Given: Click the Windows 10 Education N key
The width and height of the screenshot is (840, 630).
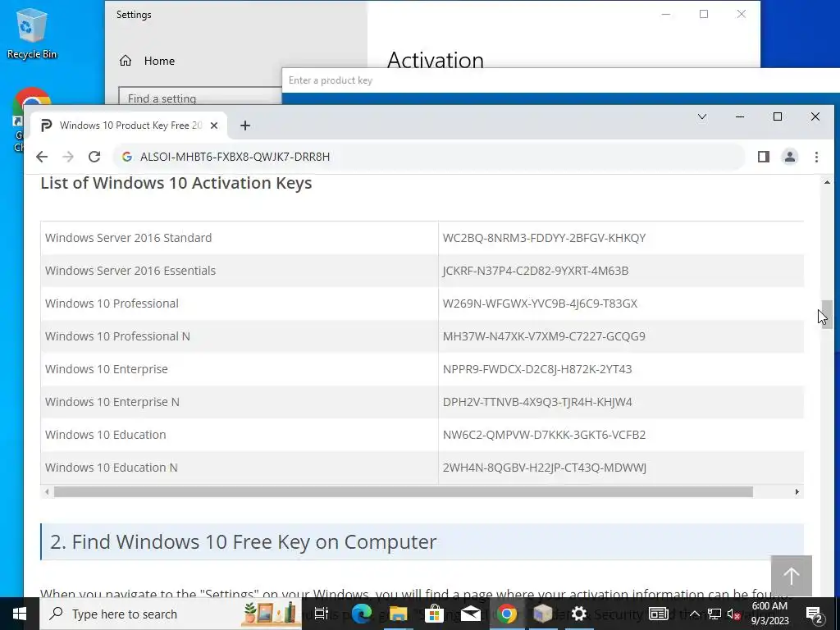Looking at the screenshot, I should pyautogui.click(x=545, y=468).
